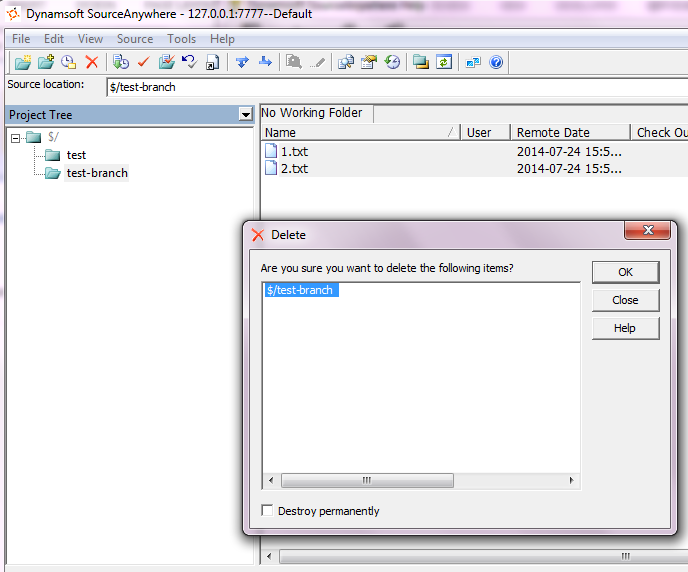The image size is (688, 572).
Task: Click the first folder icon in toolbar
Action: (22, 62)
